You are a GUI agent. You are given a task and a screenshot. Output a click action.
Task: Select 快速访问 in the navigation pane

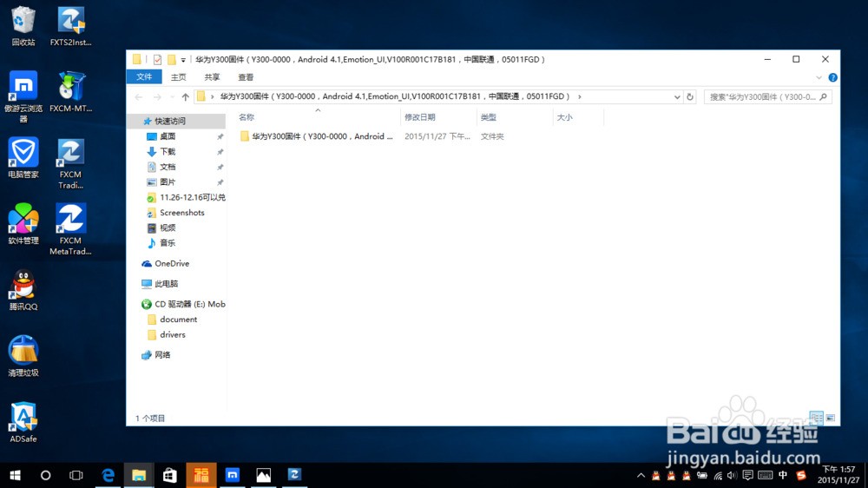176,121
